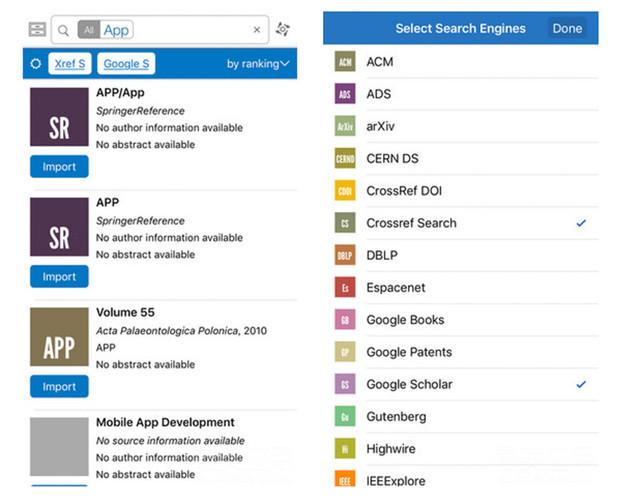Select Espacenet from engine list
This screenshot has width=640, height=504.
(395, 287)
